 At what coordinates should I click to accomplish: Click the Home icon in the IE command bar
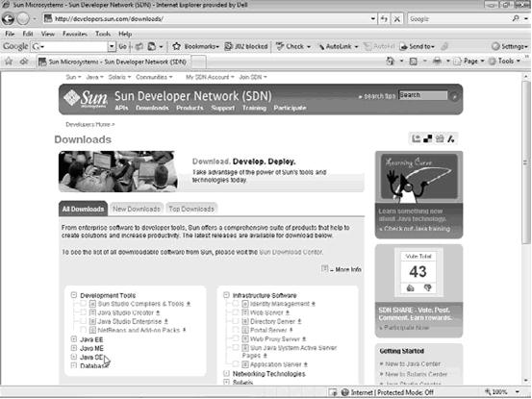coord(391,61)
